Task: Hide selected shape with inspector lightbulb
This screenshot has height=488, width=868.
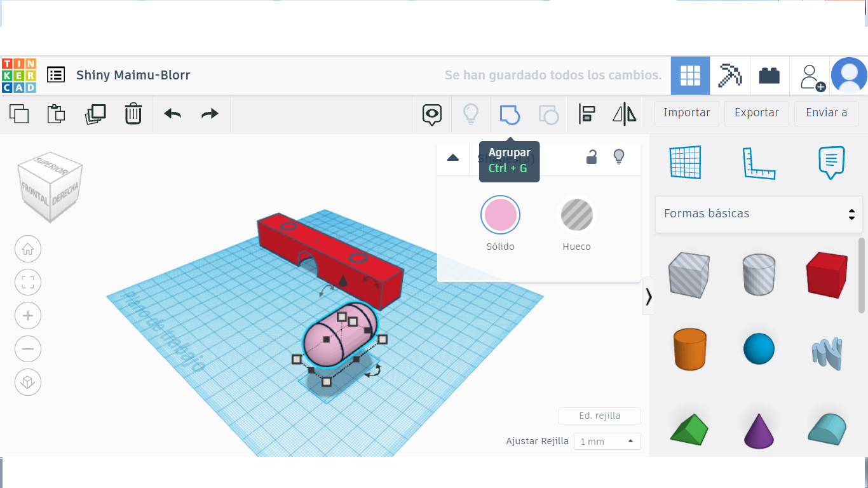Action: coord(619,157)
